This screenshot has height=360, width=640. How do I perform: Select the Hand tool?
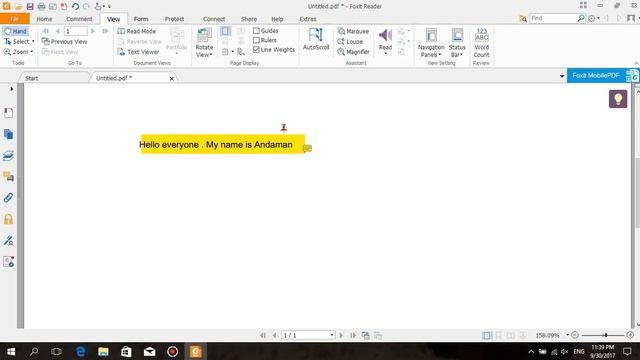(x=15, y=31)
